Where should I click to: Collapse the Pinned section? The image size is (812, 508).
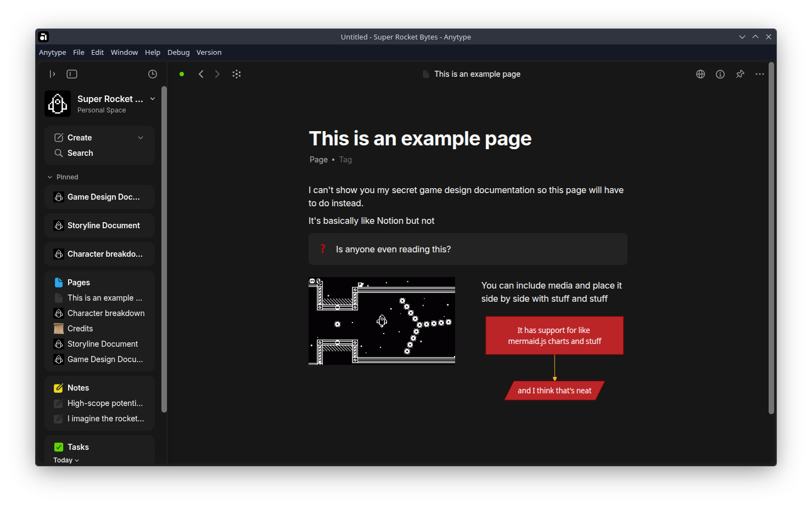49,177
